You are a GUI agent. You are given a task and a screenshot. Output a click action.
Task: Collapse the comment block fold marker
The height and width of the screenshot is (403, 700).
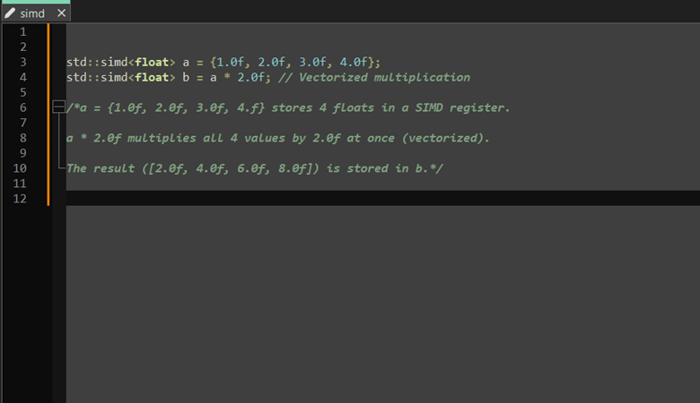point(60,107)
